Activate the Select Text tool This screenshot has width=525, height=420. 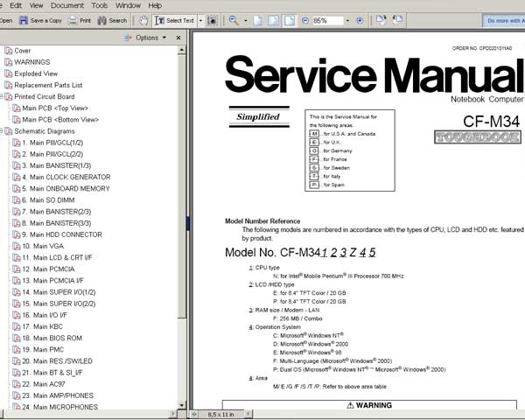(174, 20)
